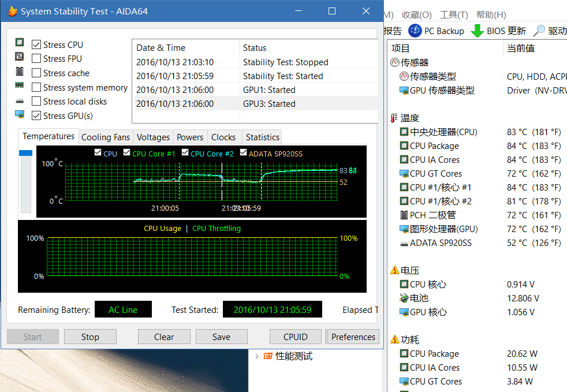Click the 传感器 sensor gauge icon
This screenshot has width=567, height=392.
(395, 62)
